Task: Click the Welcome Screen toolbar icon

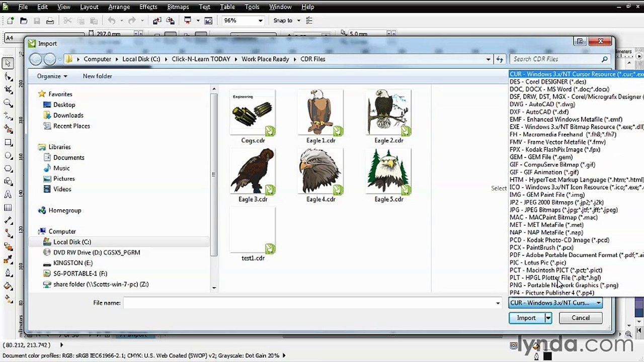Action: 208,21
